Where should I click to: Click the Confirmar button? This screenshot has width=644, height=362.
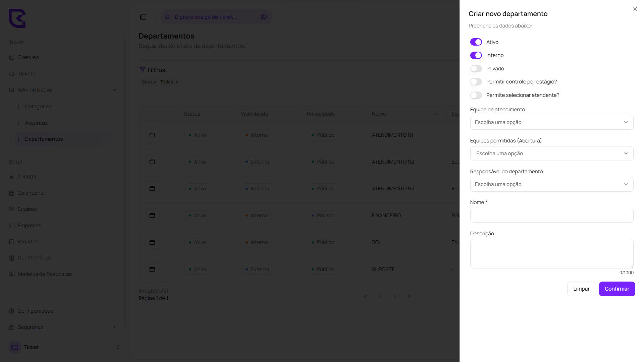(x=617, y=289)
